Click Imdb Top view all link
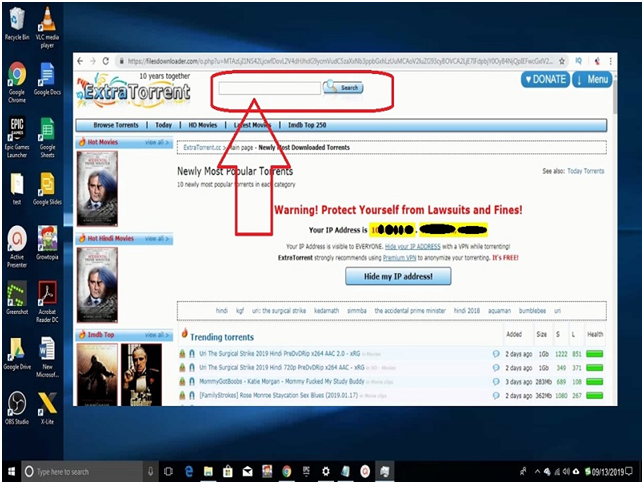 [157, 335]
